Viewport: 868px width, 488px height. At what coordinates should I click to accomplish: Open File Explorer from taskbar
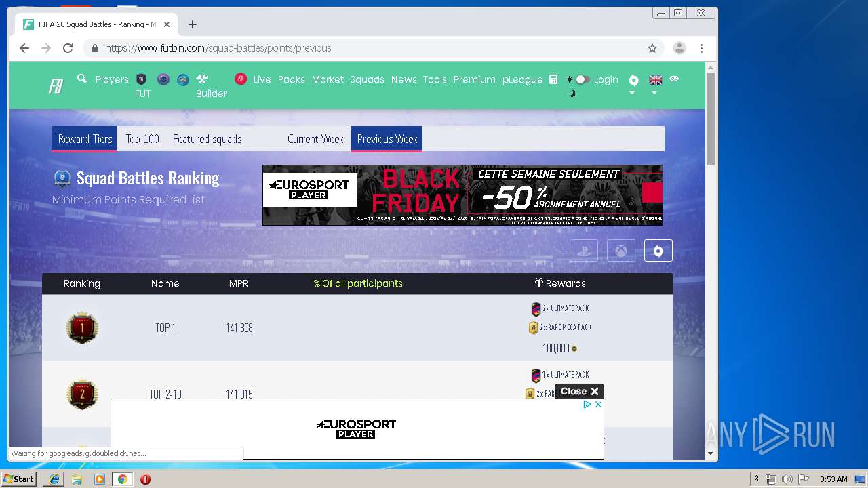(77, 479)
